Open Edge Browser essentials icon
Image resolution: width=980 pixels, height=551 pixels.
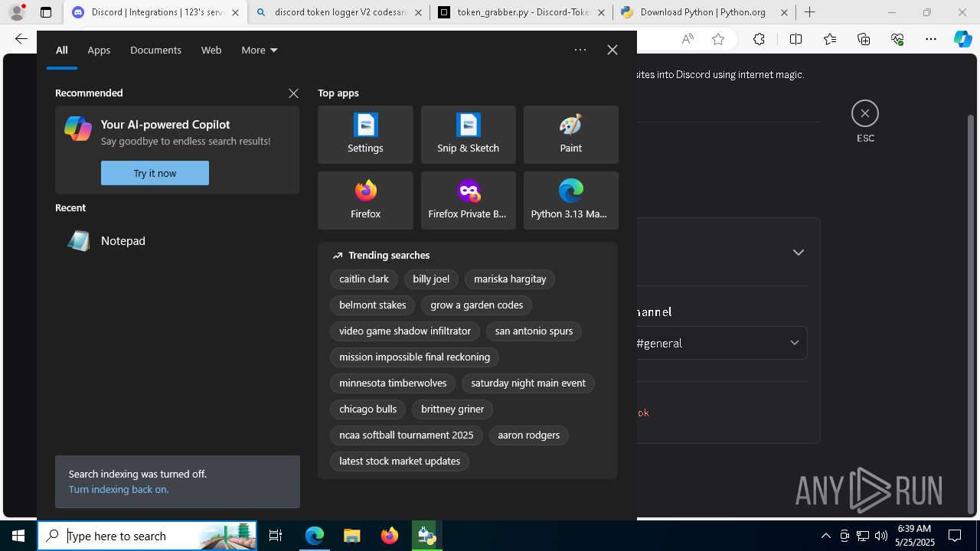tap(897, 39)
